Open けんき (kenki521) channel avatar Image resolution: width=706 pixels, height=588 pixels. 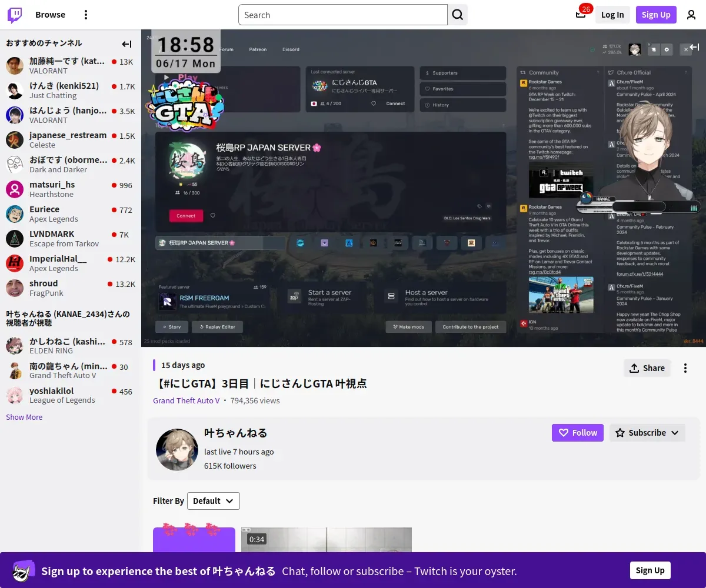point(15,91)
